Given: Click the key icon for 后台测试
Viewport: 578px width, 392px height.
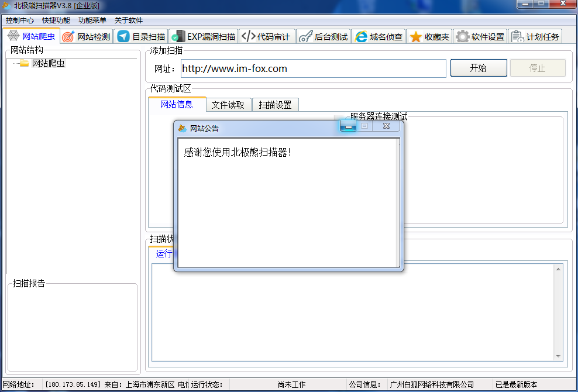Looking at the screenshot, I should 305,37.
